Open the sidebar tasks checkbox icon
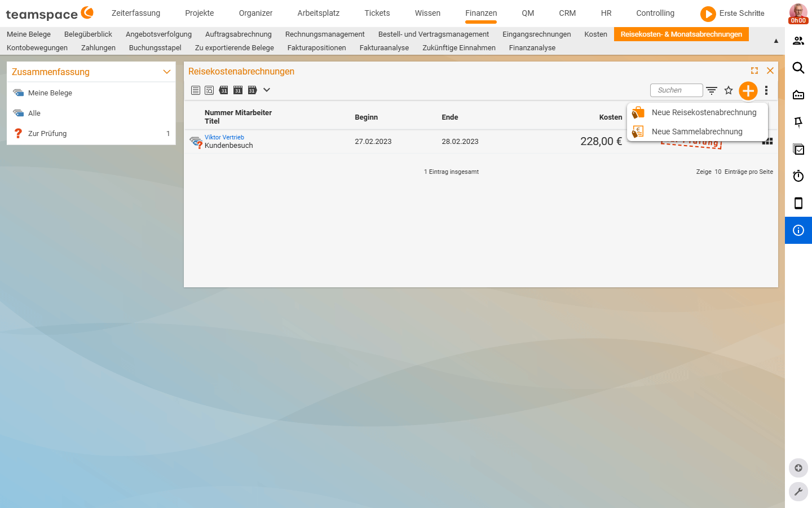The image size is (812, 508). [x=798, y=149]
